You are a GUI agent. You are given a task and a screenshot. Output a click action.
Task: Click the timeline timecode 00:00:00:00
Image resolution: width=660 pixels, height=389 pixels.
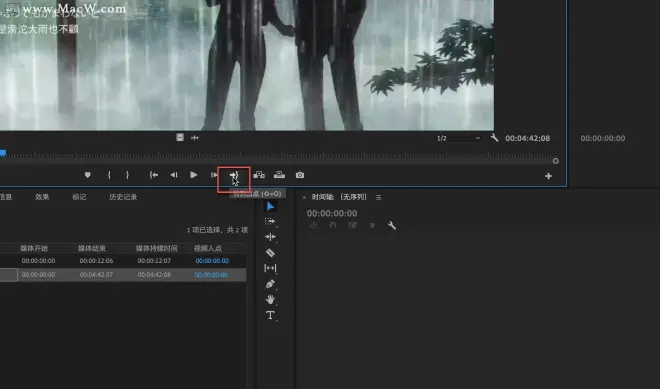pyautogui.click(x=332, y=213)
